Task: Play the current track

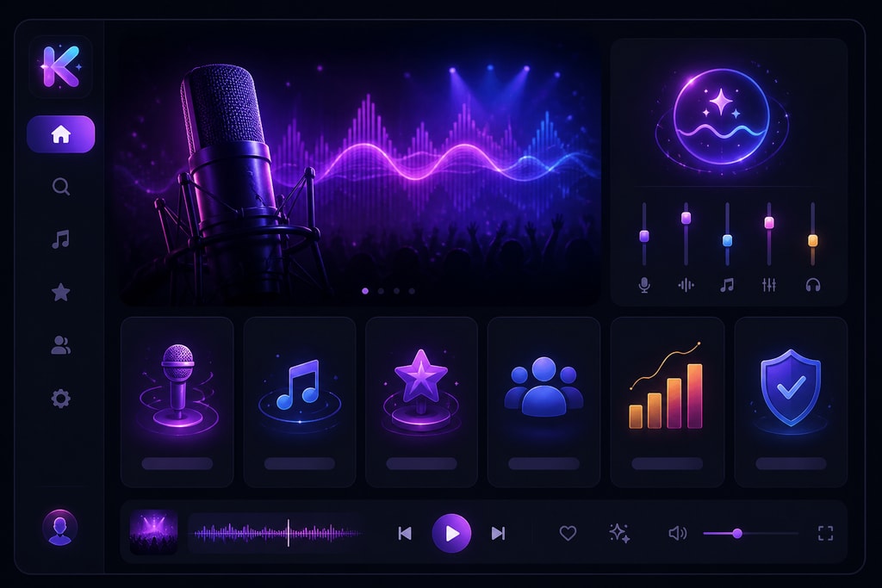Action: (451, 533)
